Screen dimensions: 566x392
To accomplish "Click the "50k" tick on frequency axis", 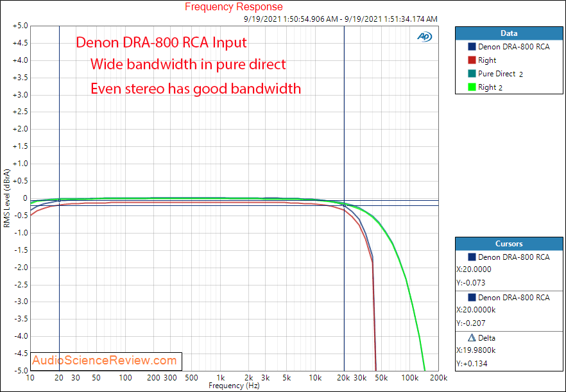I will tap(381, 378).
